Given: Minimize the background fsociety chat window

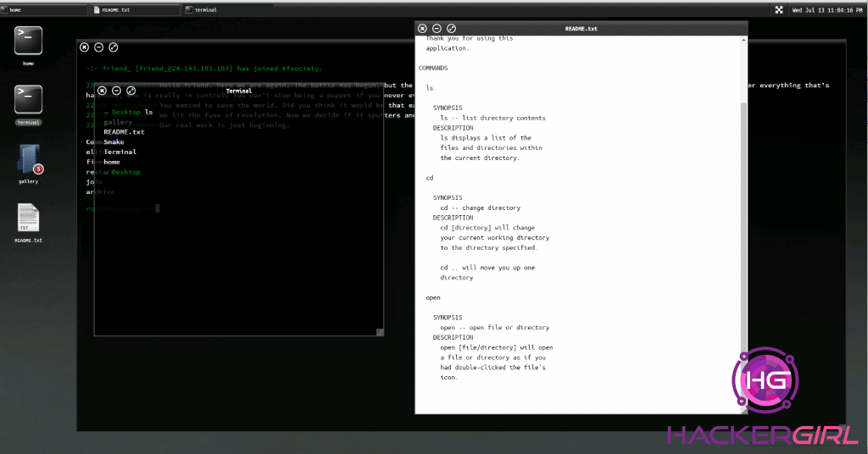Looking at the screenshot, I should click(x=98, y=47).
